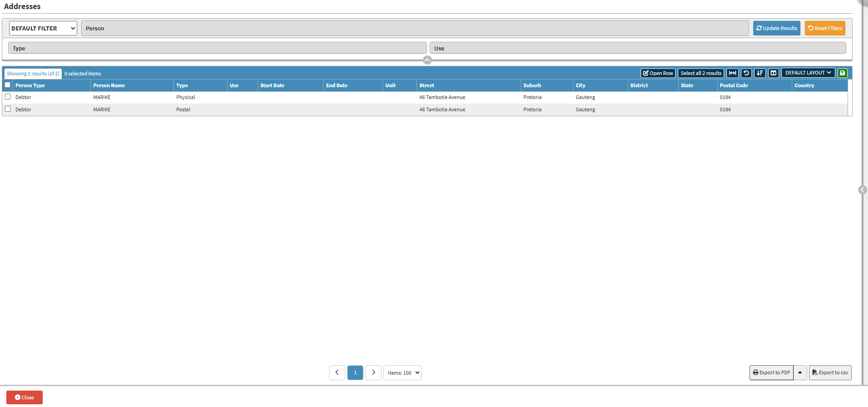Expand the right side panel arrow
868x407 pixels.
coord(862,190)
